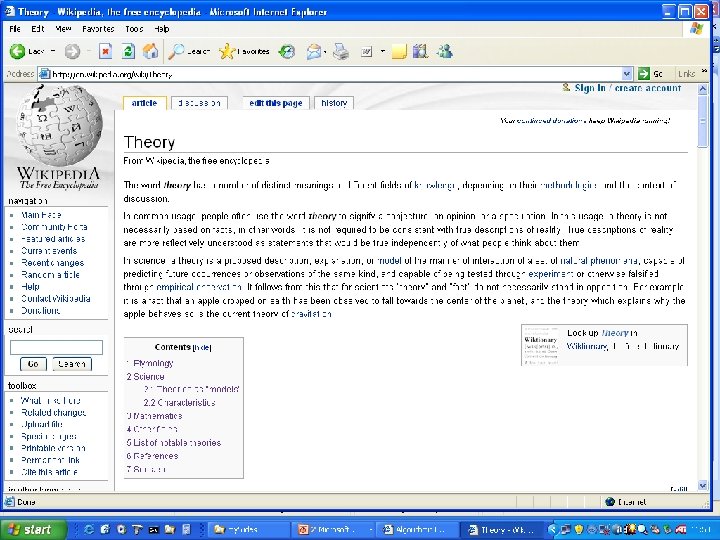Stop page loading with the red X icon

tap(106, 51)
